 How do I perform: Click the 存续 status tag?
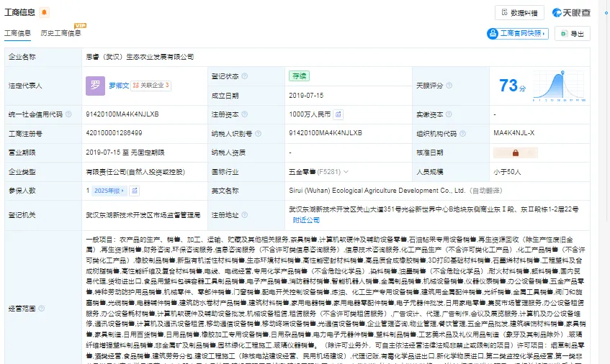pyautogui.click(x=299, y=76)
